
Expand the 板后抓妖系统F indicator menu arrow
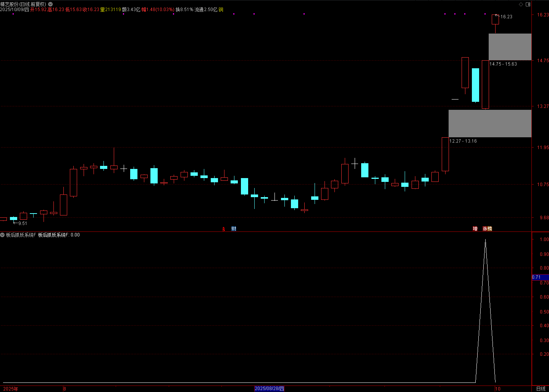click(x=2, y=235)
